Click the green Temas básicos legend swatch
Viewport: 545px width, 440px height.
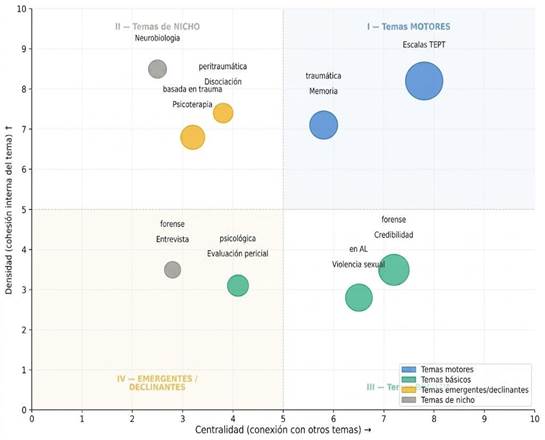pos(408,380)
